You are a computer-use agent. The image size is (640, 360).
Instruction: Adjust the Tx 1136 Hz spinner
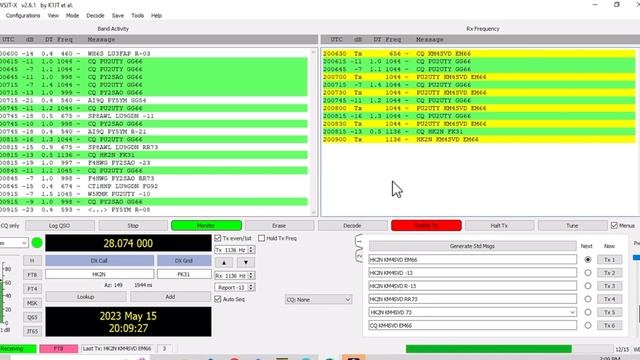pyautogui.click(x=235, y=250)
